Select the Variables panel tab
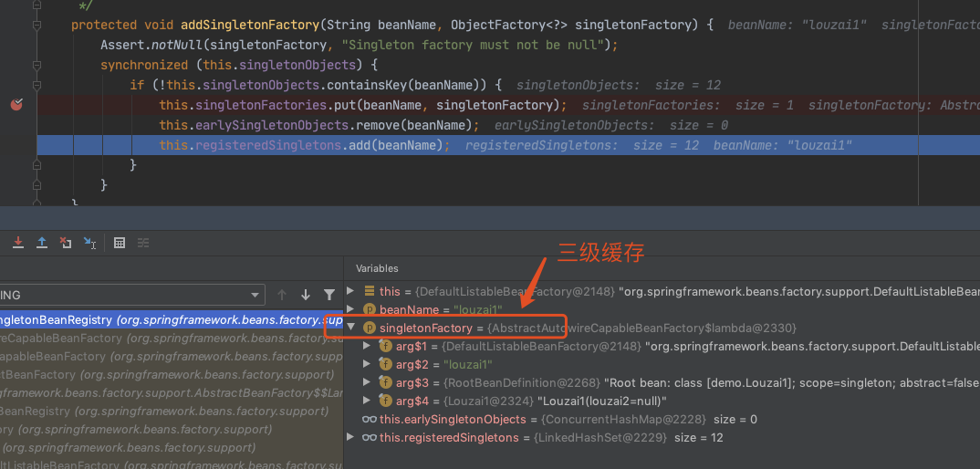The image size is (980, 469). 377,268
